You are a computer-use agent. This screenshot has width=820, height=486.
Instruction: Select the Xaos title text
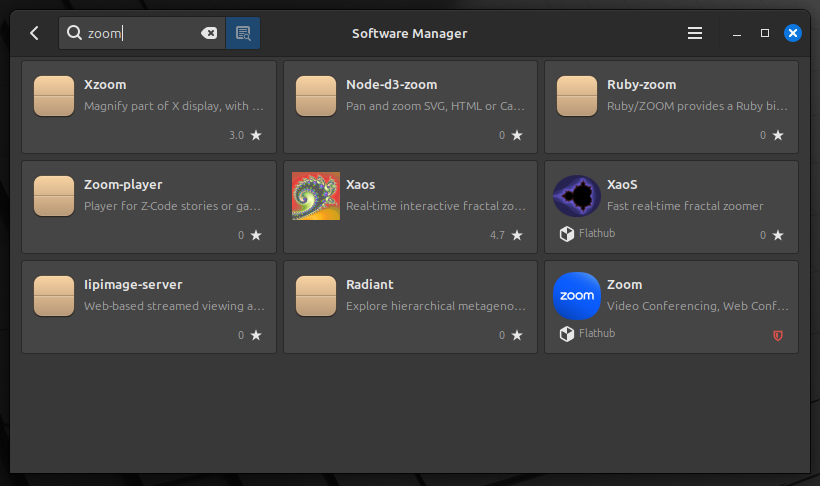click(360, 185)
